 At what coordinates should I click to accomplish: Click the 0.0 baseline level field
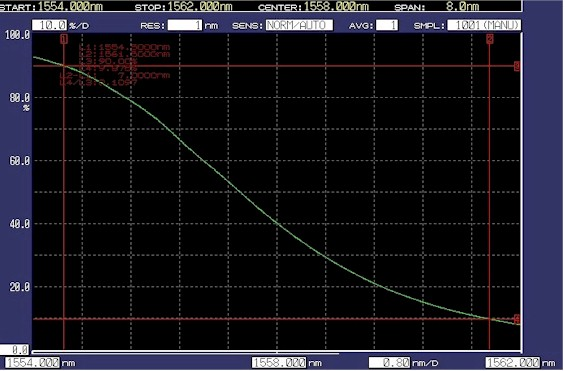tap(14, 350)
